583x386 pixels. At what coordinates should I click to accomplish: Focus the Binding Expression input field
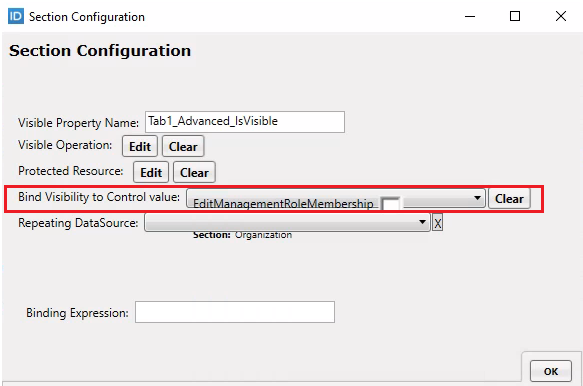(x=235, y=312)
